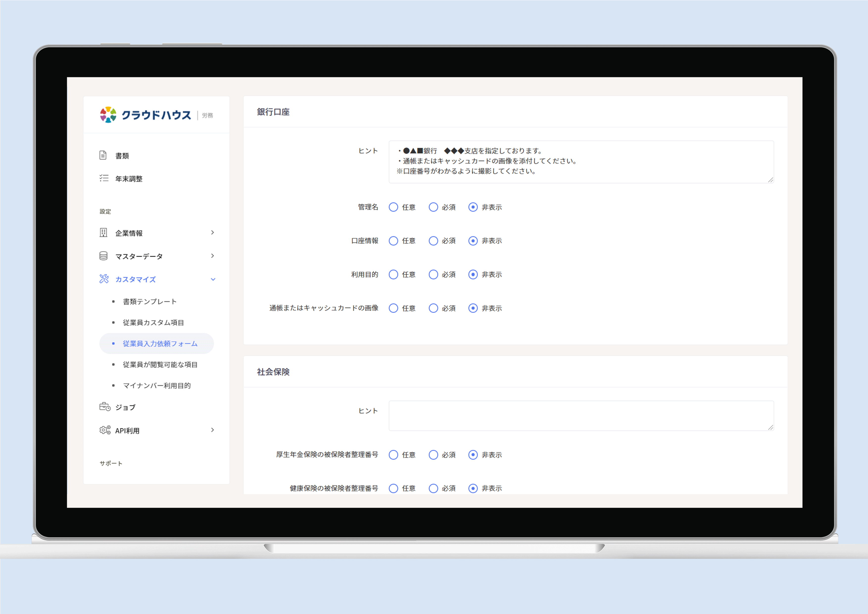
Task: Expand the マスターデータ chevron
Action: (213, 256)
